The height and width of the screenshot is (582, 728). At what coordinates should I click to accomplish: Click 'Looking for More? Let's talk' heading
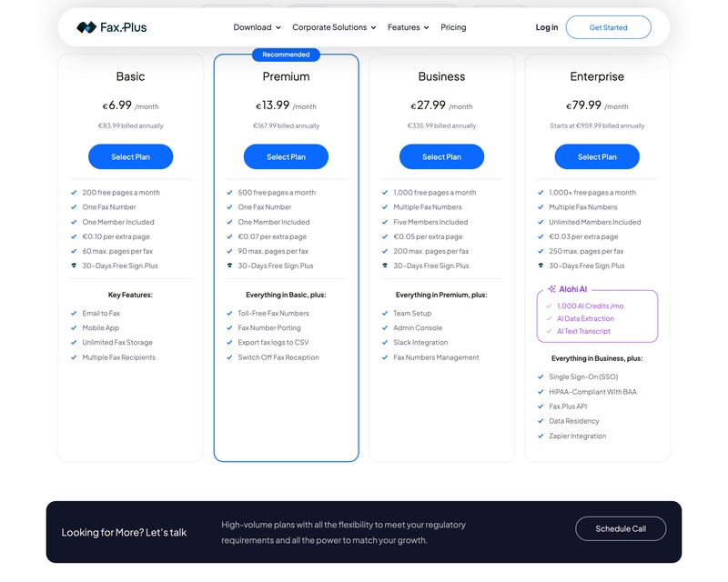pos(124,532)
